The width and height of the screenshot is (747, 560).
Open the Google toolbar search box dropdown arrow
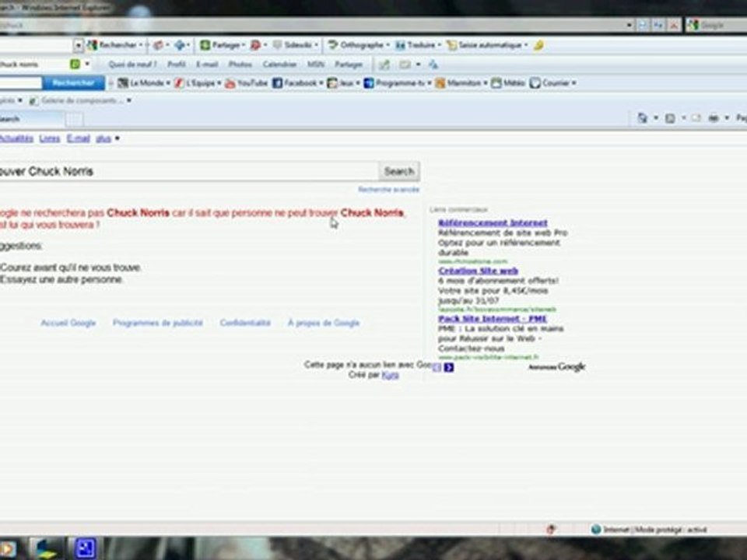coord(78,45)
